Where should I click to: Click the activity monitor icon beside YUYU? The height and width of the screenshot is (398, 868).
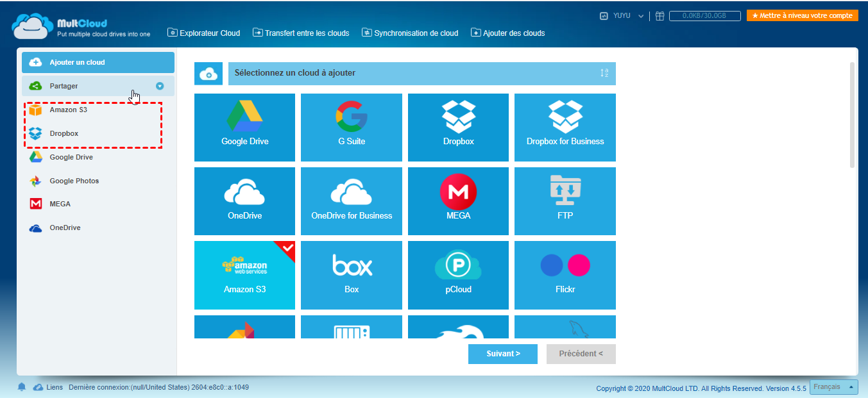604,16
